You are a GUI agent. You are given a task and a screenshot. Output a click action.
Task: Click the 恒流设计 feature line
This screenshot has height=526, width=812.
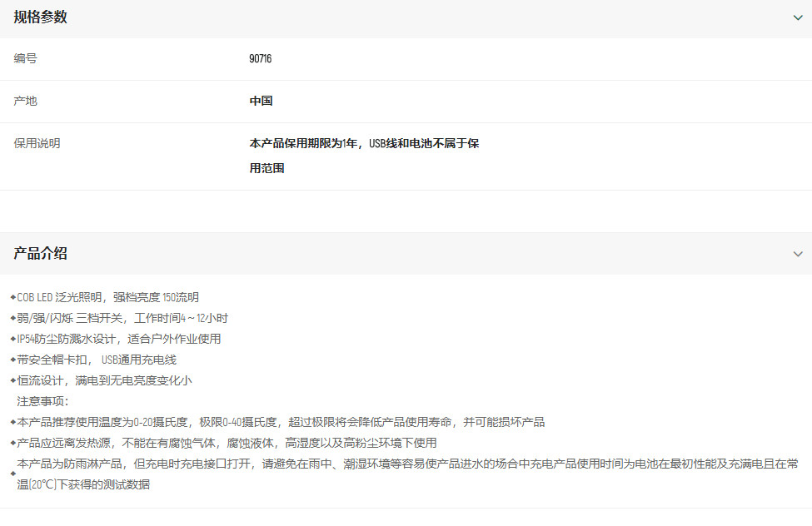104,380
